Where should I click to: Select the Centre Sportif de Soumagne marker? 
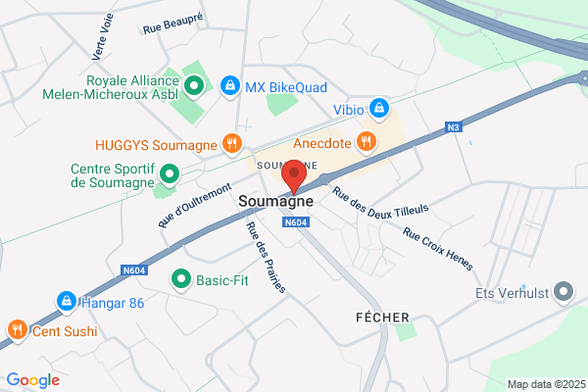[x=170, y=175]
